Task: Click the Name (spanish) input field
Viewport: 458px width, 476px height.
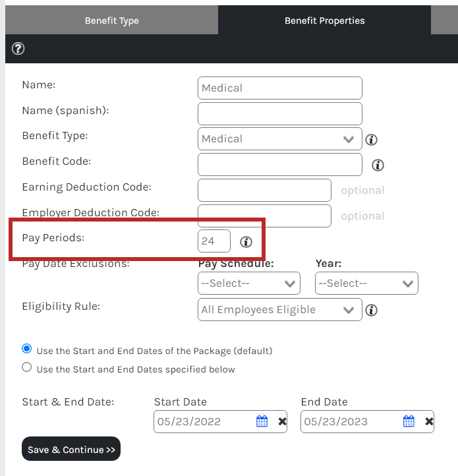Action: point(280,114)
